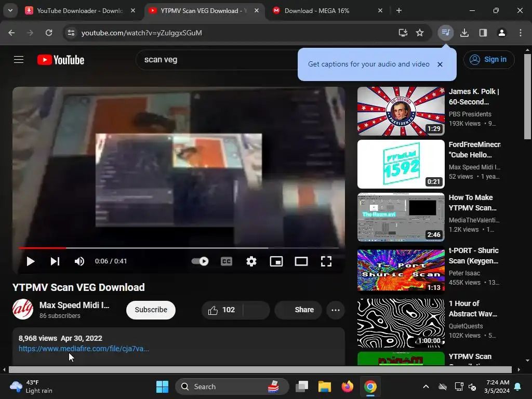
Task: Seek on the video progress bar
Action: 179,248
